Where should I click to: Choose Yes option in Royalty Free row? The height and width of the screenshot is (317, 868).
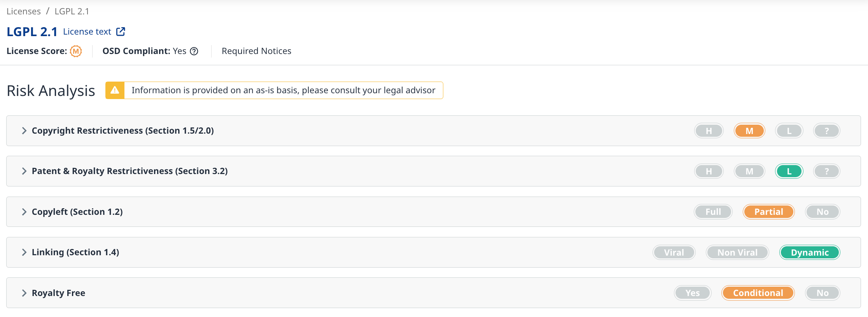click(x=692, y=293)
